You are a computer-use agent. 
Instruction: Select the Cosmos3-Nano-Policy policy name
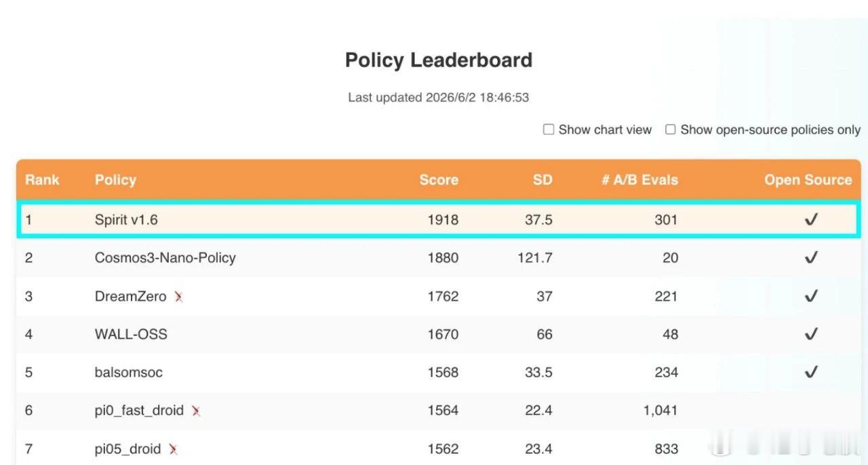tap(165, 258)
